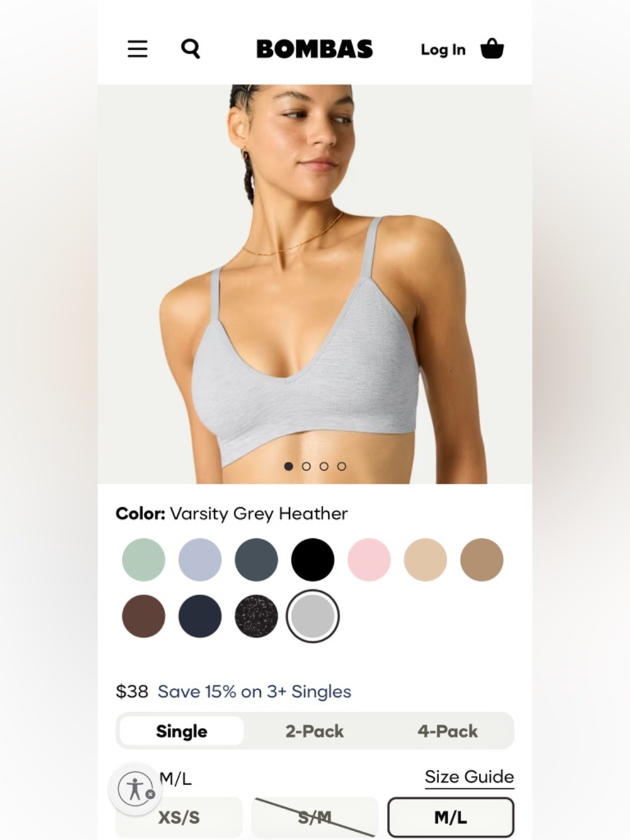
Task: Click the Save 15% on 3+ Singles link
Action: tap(255, 692)
